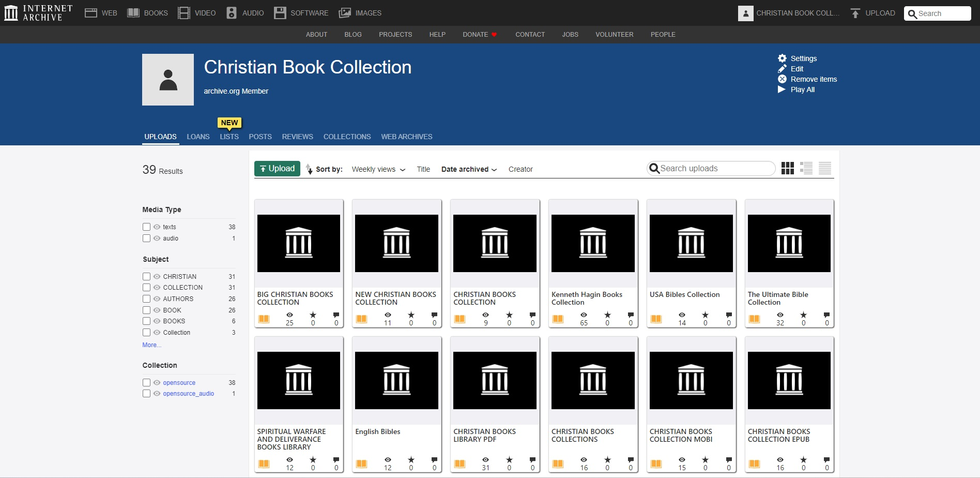Check the audio media type filter
Image resolution: width=980 pixels, height=478 pixels.
(146, 238)
